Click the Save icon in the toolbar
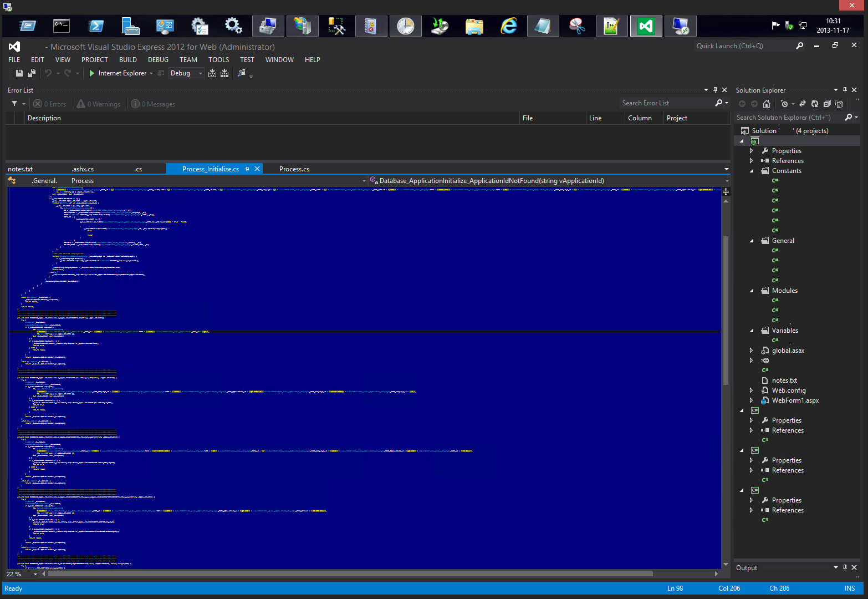Image resolution: width=868 pixels, height=599 pixels. (19, 73)
